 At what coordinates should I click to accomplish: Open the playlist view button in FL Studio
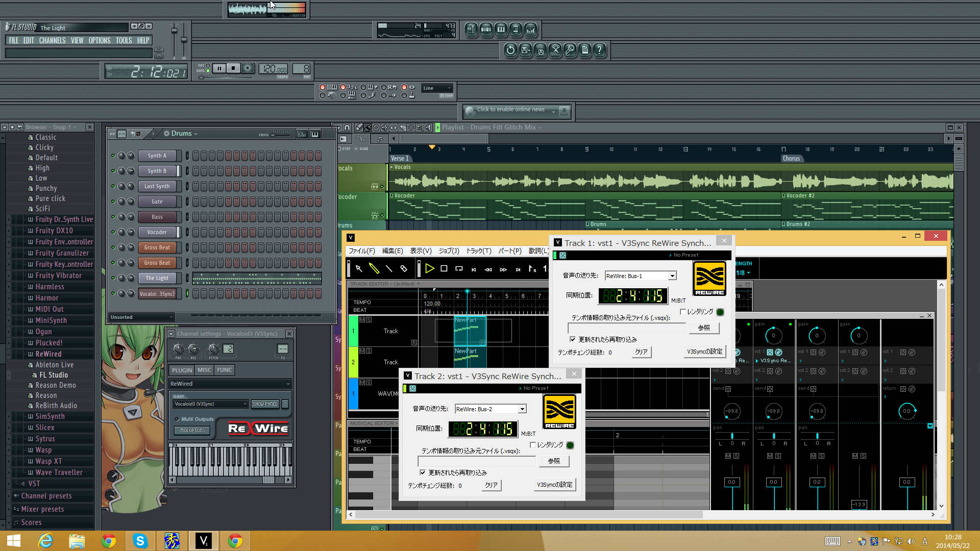[x=471, y=30]
